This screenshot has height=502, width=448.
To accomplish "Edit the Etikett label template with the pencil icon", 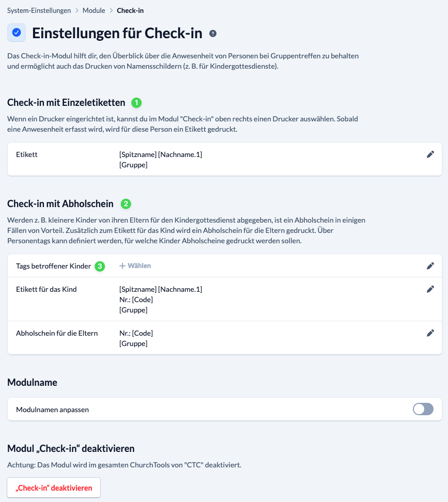I will click(430, 154).
